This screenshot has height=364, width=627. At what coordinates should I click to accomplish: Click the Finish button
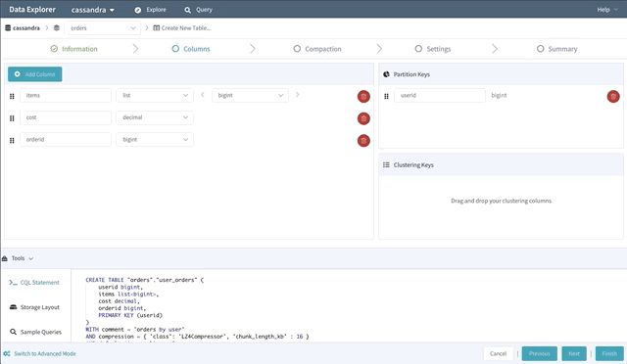tap(609, 353)
